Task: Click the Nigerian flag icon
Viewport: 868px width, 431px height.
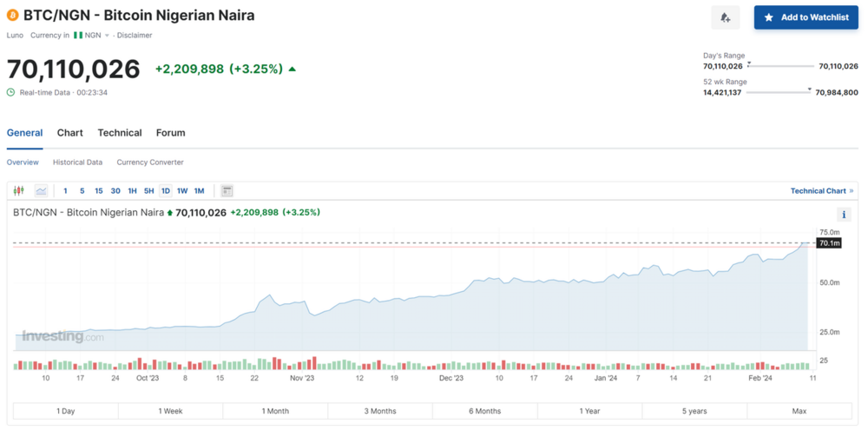Action: [x=77, y=36]
